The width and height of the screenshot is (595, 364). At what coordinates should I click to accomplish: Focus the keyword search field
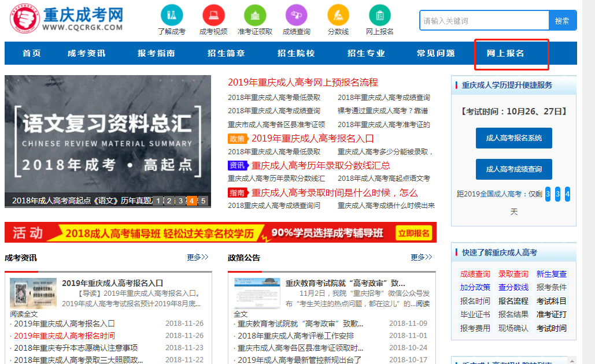point(484,20)
